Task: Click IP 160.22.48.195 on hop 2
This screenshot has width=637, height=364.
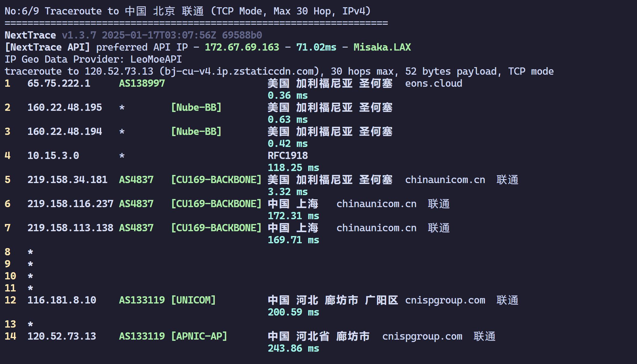Action: (x=64, y=107)
